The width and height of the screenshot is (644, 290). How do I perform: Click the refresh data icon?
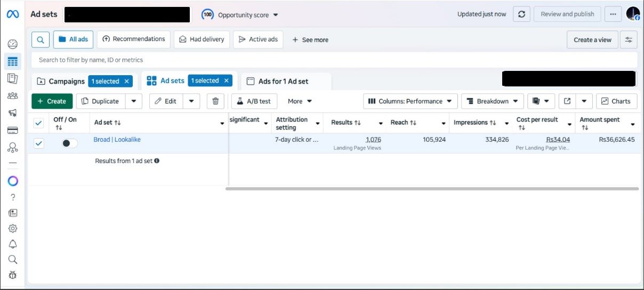521,14
